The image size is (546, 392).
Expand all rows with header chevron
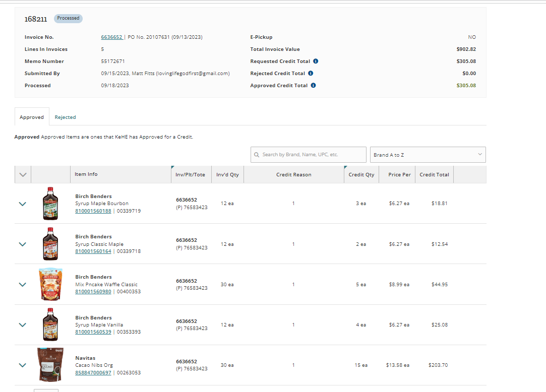23,175
